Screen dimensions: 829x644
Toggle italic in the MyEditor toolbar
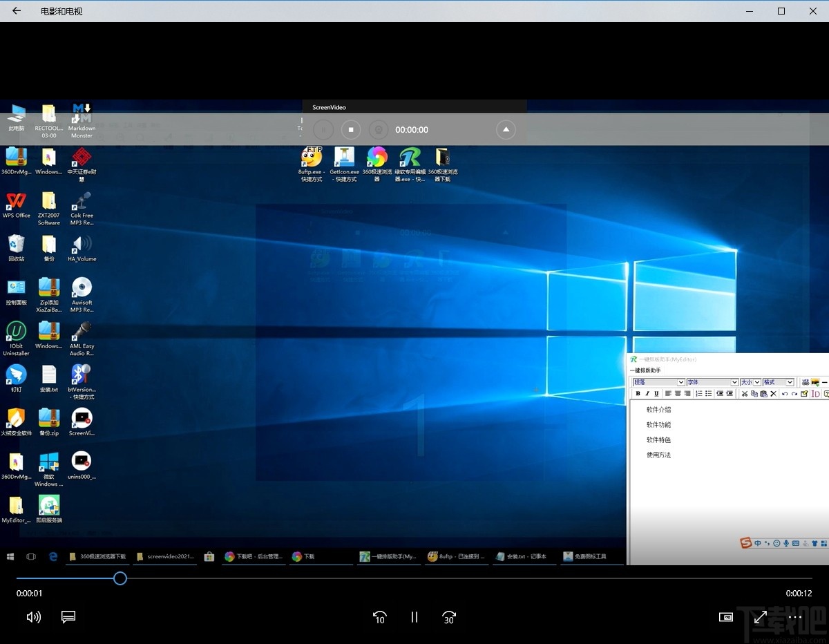pos(647,394)
